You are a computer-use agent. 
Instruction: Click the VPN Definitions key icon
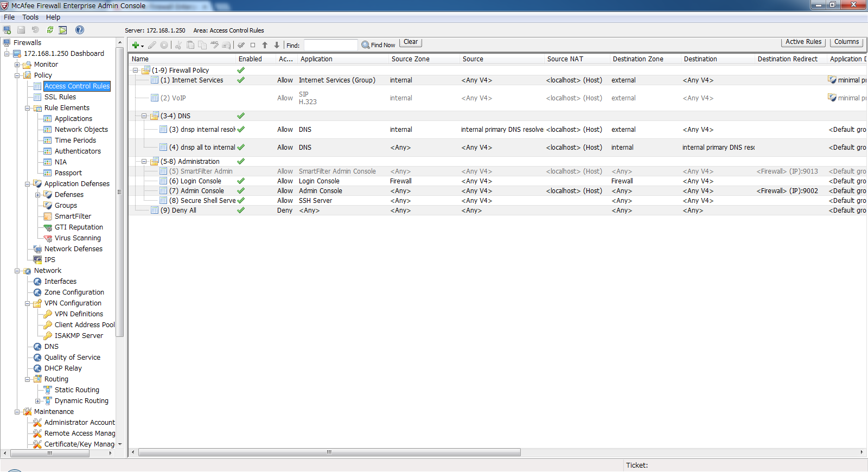[48, 314]
